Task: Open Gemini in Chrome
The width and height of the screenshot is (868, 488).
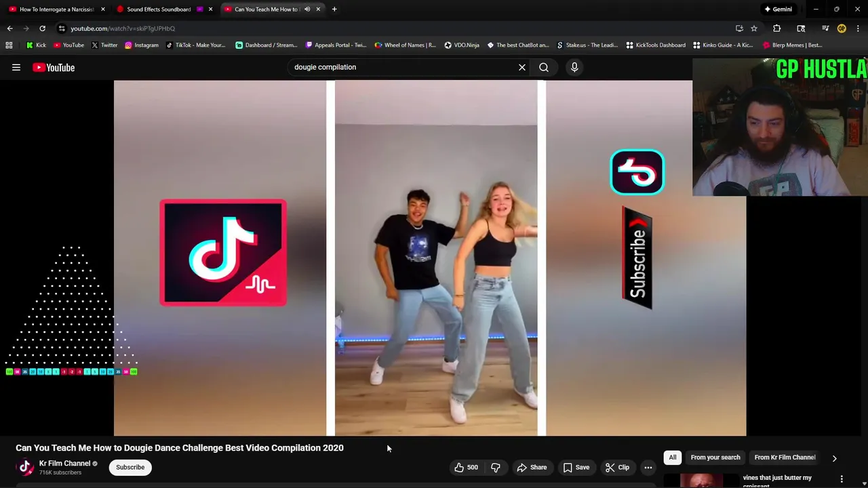Action: point(778,9)
